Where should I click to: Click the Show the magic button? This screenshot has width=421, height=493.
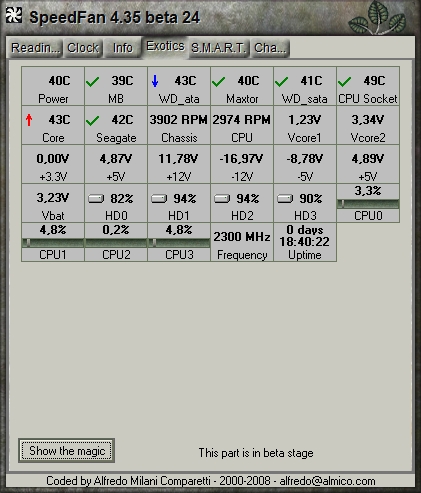tap(67, 451)
